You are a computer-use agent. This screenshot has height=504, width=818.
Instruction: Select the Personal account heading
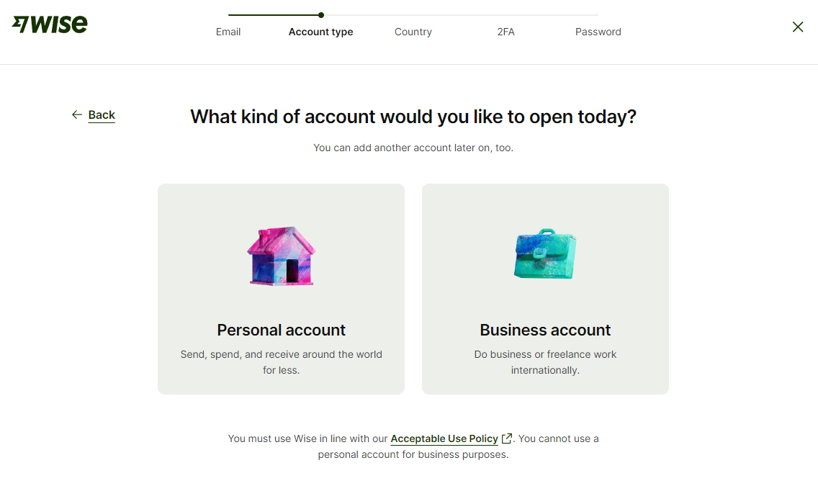(x=281, y=330)
